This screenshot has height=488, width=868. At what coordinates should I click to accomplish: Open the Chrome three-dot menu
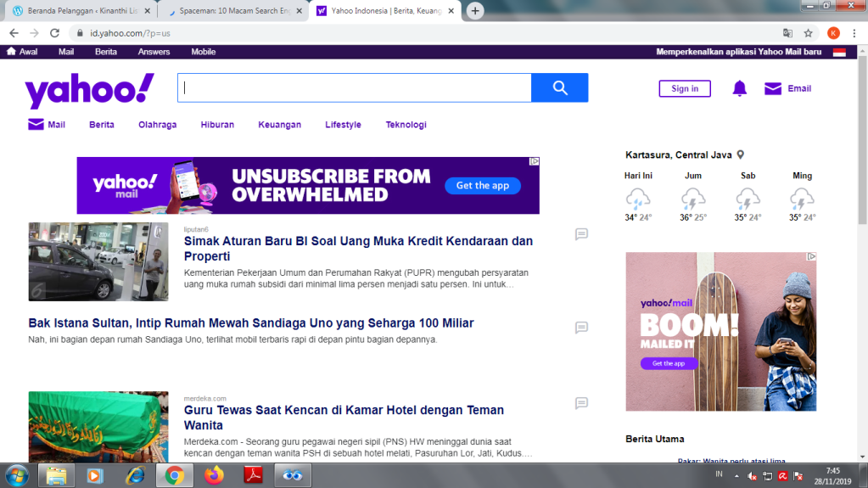[x=855, y=33]
